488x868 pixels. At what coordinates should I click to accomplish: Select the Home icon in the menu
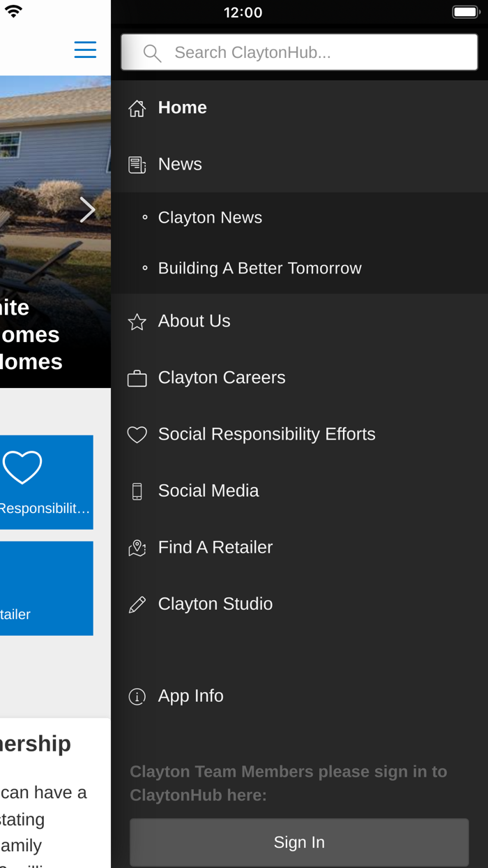click(137, 107)
